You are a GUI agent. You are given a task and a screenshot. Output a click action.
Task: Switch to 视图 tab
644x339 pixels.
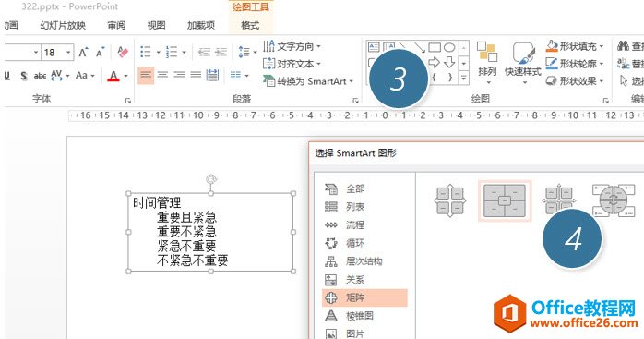157,26
